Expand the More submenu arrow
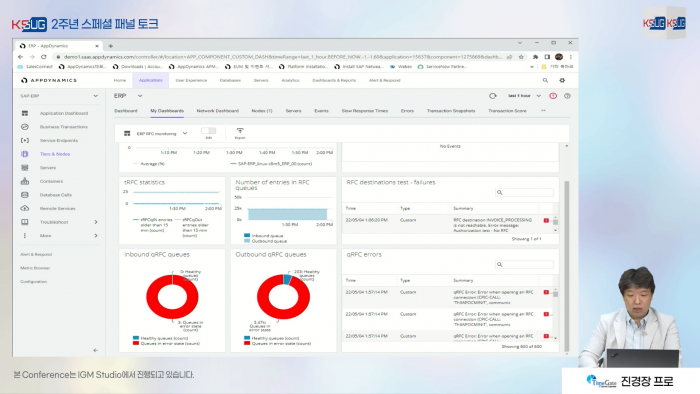Viewport: 700px width, 394px height. pos(96,236)
